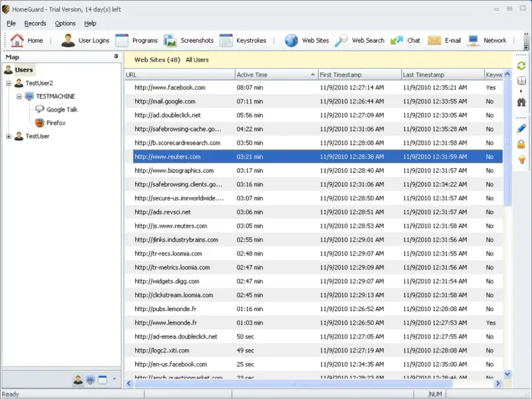
Task: Collapse the TestUser2 tree node
Action: (9, 83)
